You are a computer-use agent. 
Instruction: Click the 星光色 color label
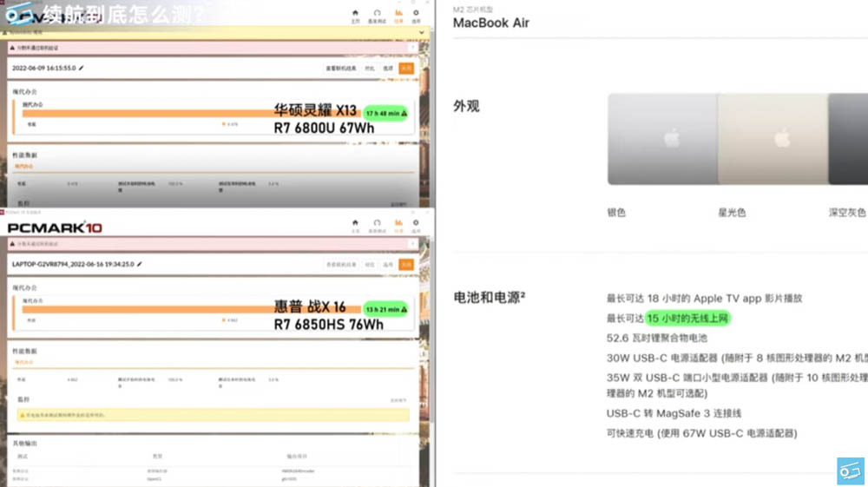pyautogui.click(x=732, y=213)
